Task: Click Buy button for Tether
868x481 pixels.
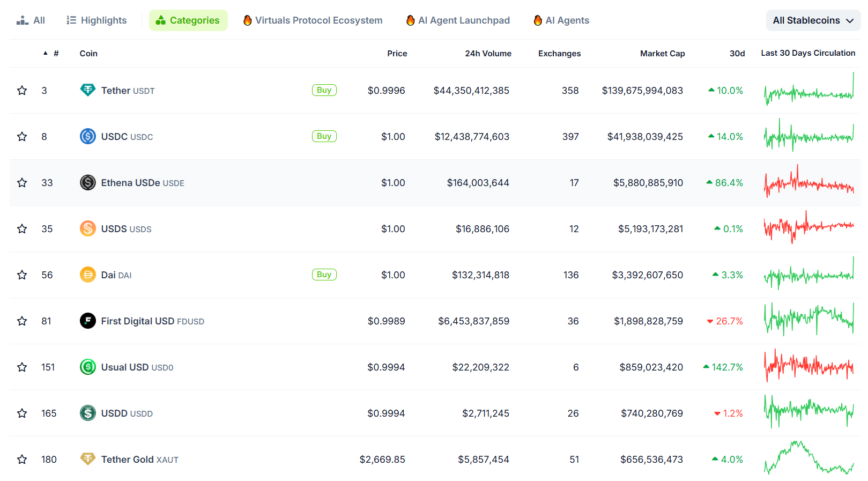Action: (324, 90)
